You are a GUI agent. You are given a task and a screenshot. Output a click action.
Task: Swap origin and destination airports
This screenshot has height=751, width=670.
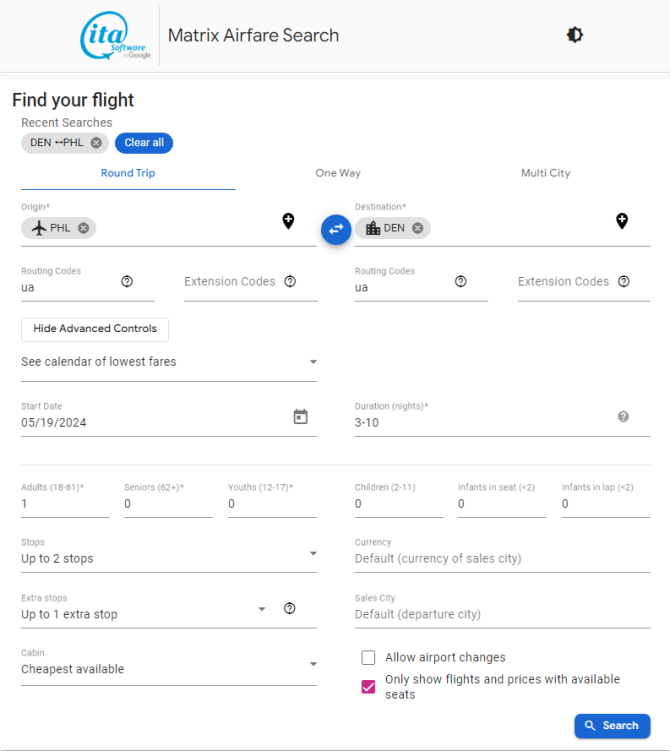click(336, 229)
